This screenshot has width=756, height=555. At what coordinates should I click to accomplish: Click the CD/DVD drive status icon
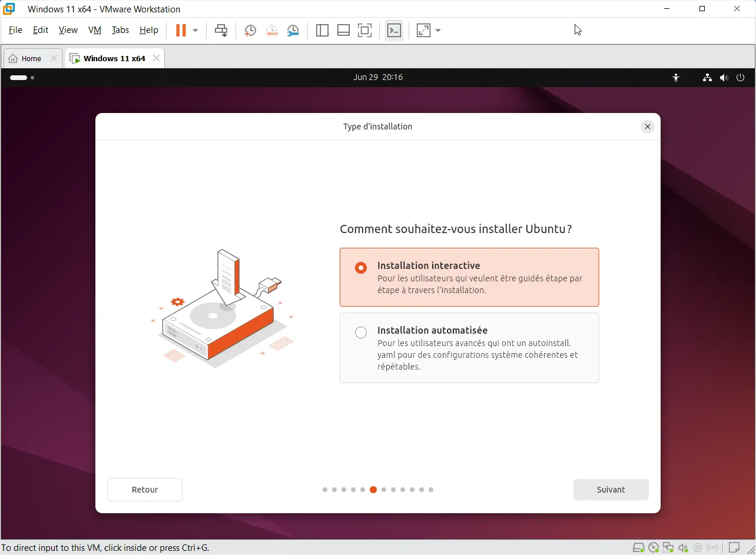coord(654,548)
